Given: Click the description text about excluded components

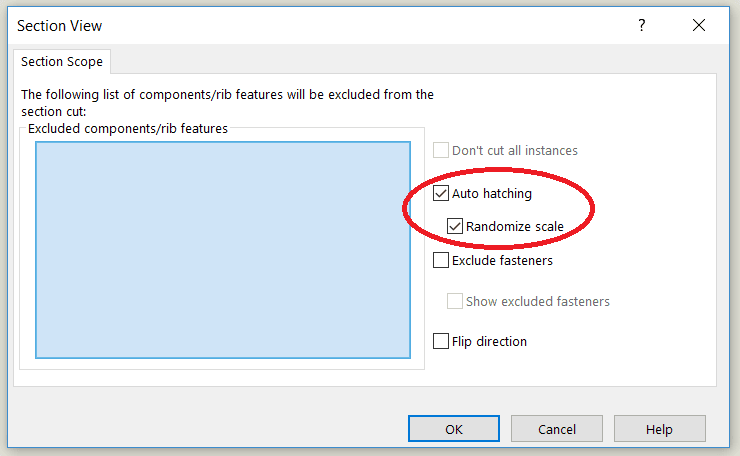Looking at the screenshot, I should tap(227, 103).
